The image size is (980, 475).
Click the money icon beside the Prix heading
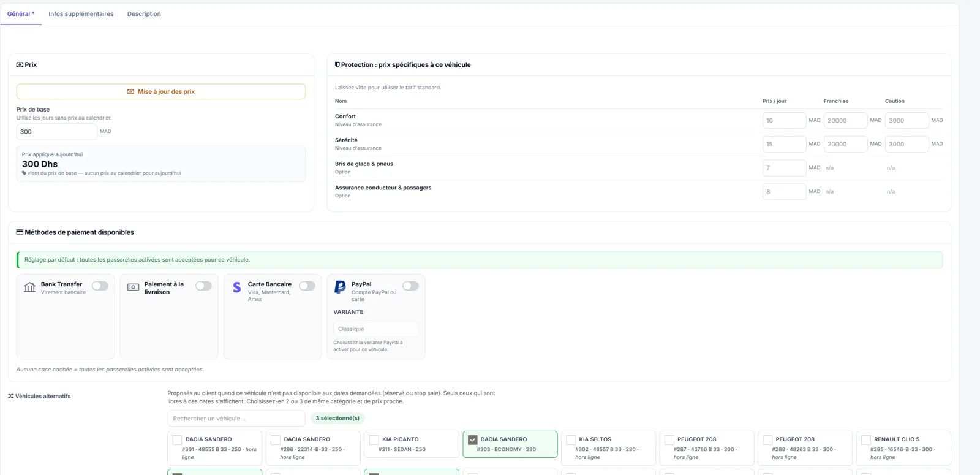point(20,64)
